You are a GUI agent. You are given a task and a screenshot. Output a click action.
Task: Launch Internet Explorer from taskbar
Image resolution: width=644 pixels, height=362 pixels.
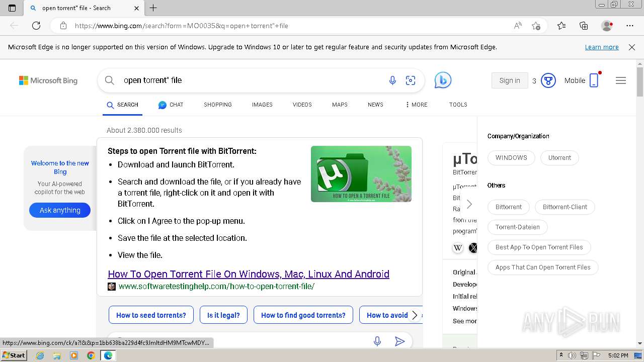[40, 355]
